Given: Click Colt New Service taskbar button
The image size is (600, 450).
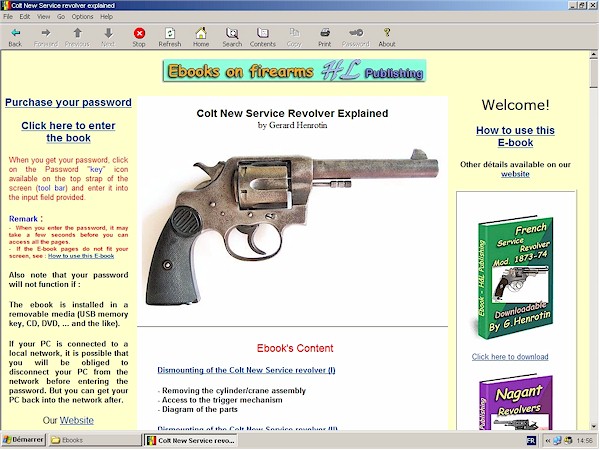Looking at the screenshot, I should tap(191, 440).
